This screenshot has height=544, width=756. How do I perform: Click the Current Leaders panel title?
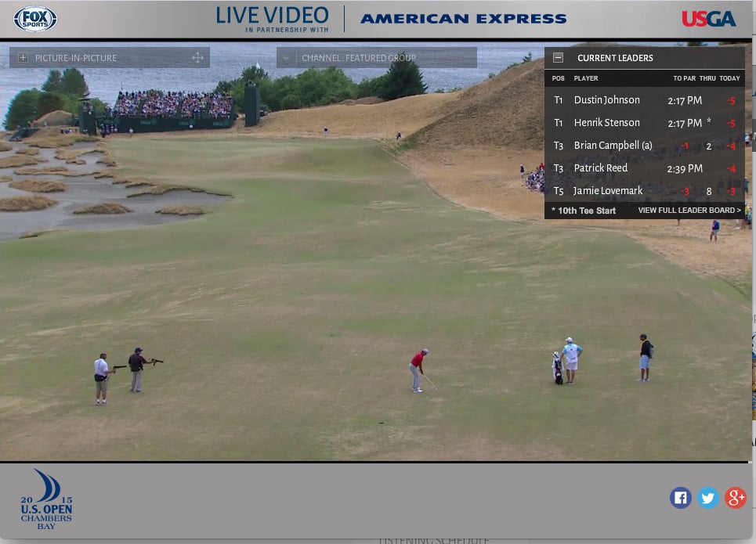coord(615,58)
